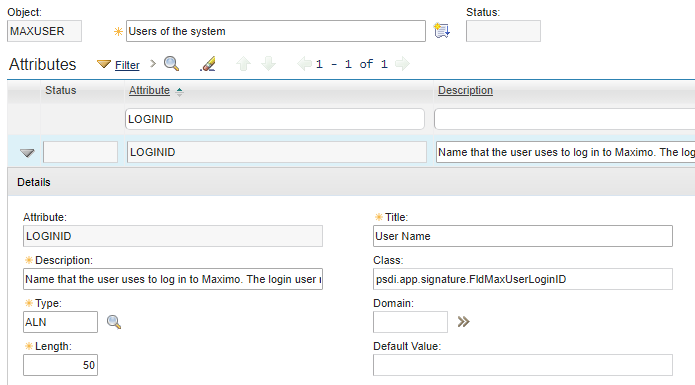Click the Details Description field
Screen dimensions: 695x385
point(173,279)
